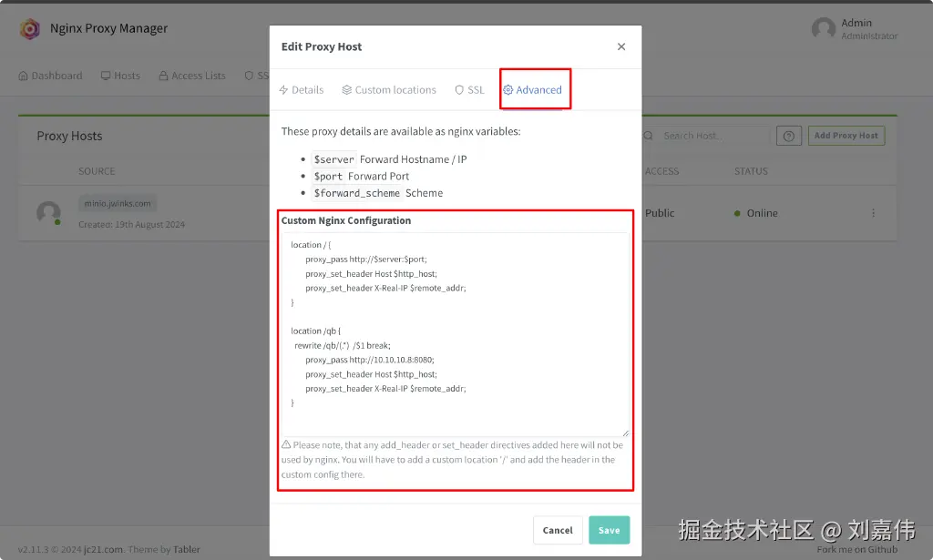933x560 pixels.
Task: Click the $server variable code
Action: point(333,159)
